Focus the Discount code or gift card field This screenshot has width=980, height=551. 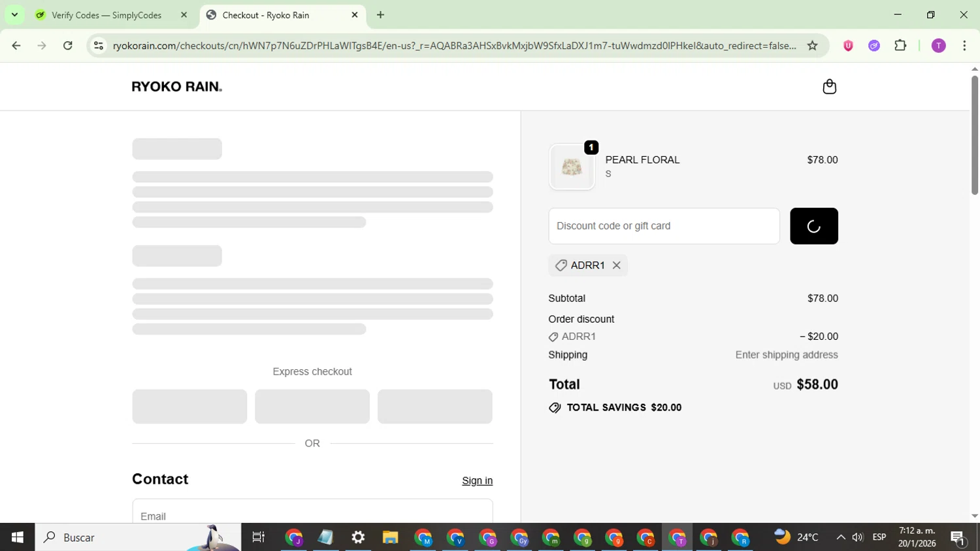pos(664,226)
